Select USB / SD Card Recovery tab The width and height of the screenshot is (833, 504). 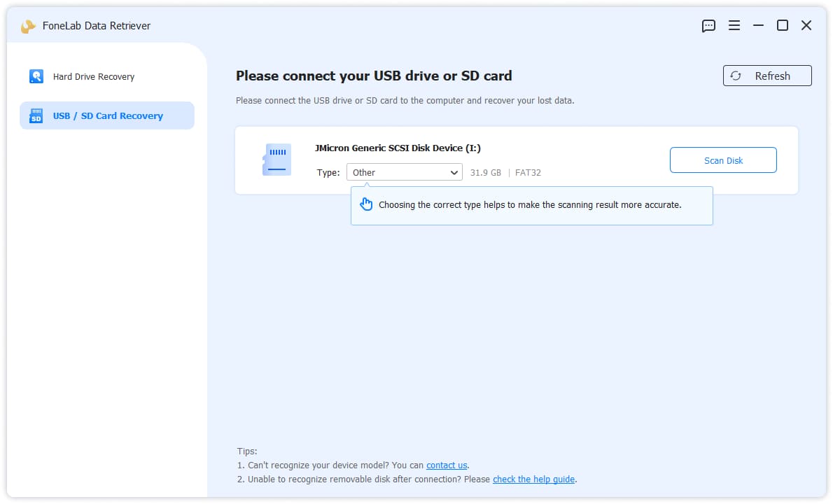107,115
